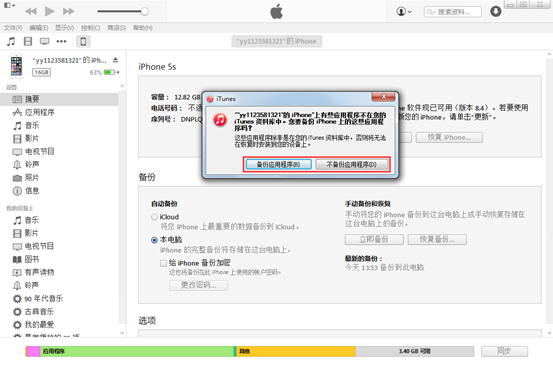Click the 其他 storage bar segment

coord(296,351)
